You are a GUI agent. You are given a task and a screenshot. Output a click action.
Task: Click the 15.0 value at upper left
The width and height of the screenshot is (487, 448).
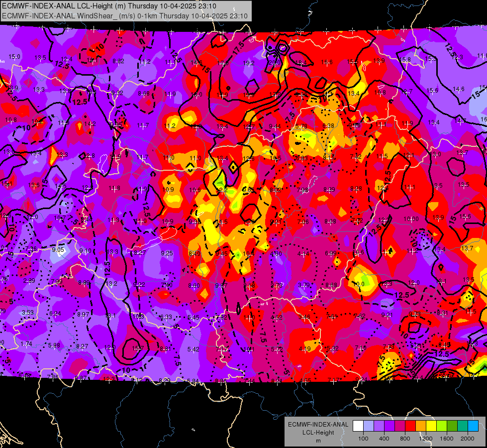click(14, 57)
